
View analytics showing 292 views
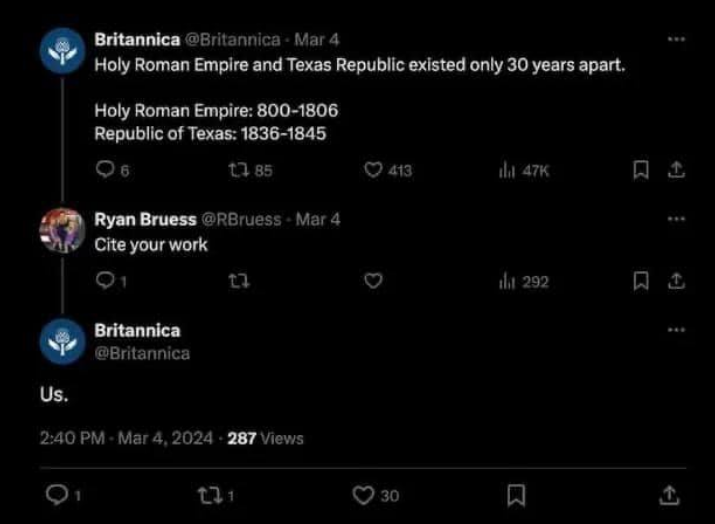click(507, 282)
